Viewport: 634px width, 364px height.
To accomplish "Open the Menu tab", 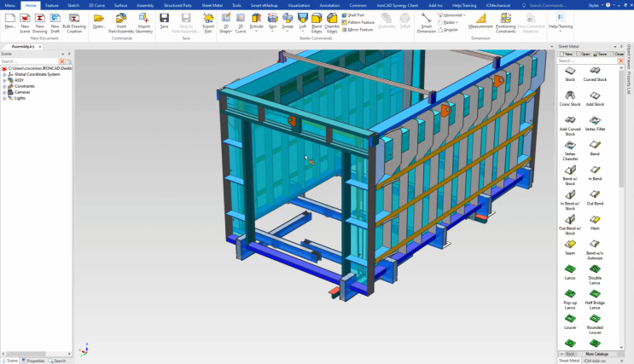I will coord(9,5).
